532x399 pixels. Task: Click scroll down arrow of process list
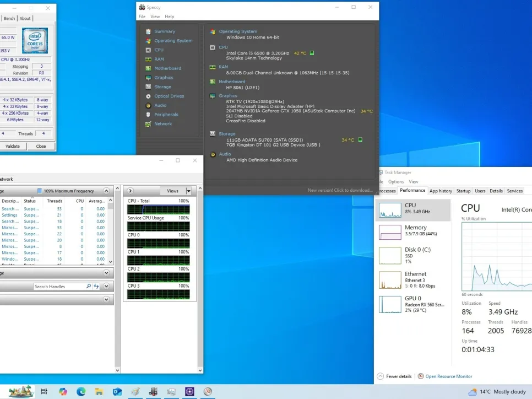coord(110,262)
